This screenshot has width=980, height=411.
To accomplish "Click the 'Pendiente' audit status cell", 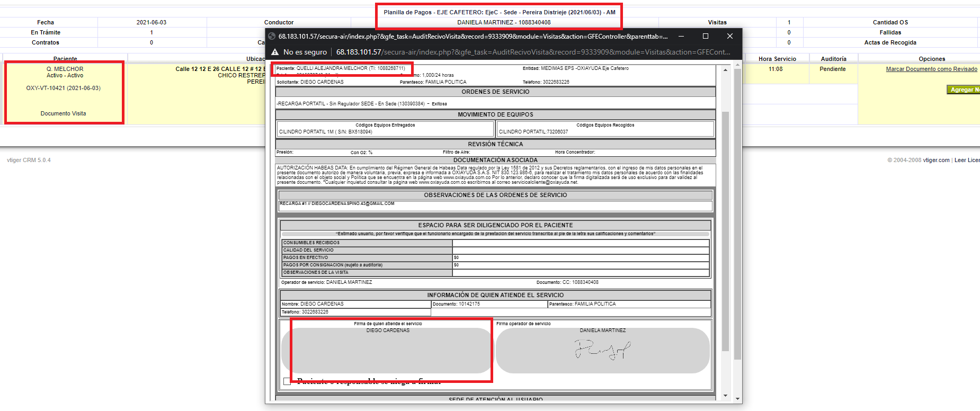I will tap(833, 69).
